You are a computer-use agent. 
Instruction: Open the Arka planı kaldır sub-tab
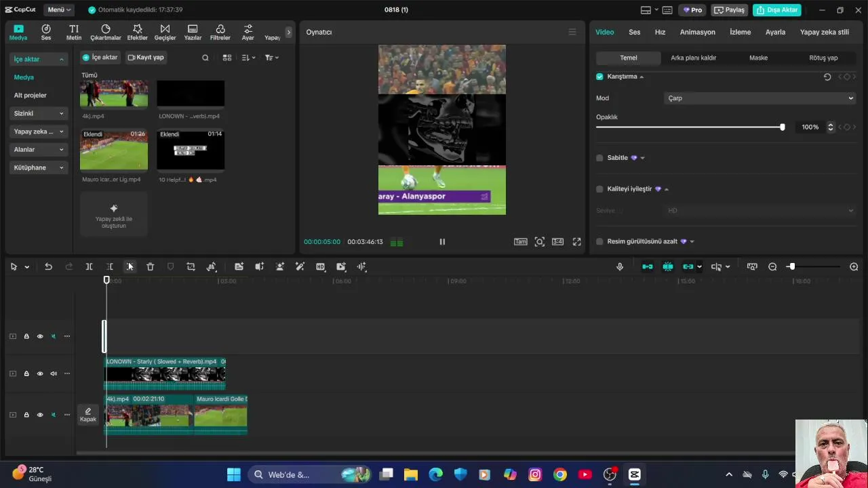tap(693, 58)
